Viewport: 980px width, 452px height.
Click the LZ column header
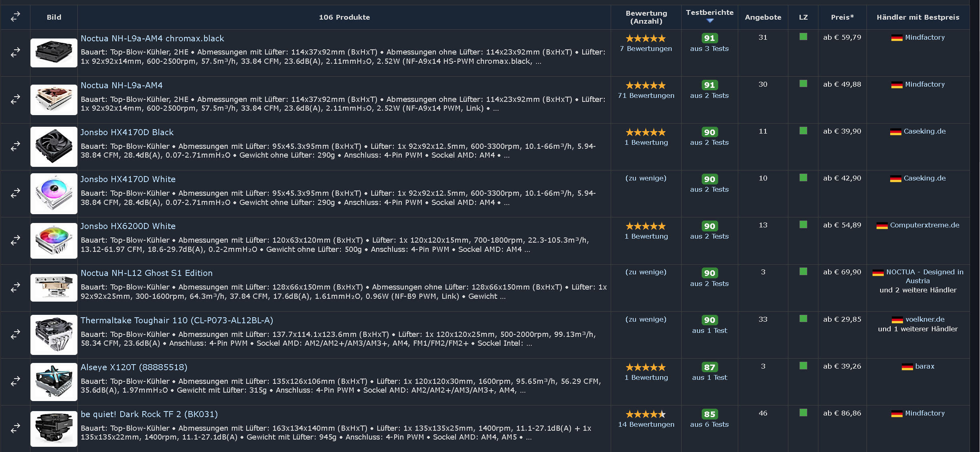803,17
